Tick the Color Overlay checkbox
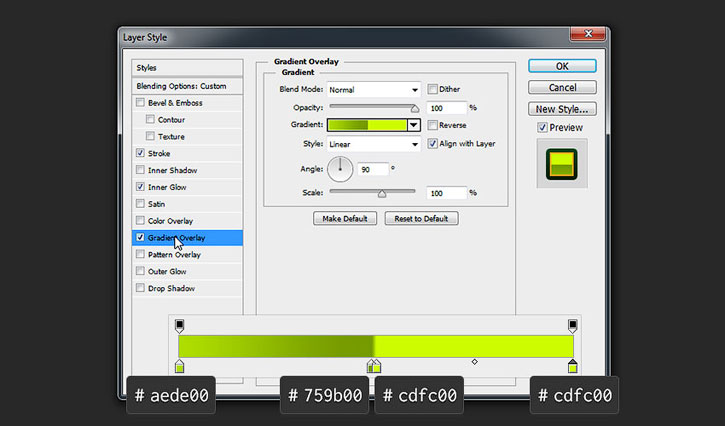725x426 pixels. pos(140,220)
